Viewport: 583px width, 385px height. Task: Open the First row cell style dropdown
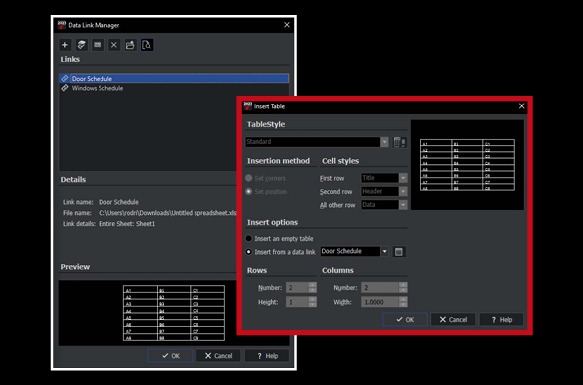pos(403,178)
